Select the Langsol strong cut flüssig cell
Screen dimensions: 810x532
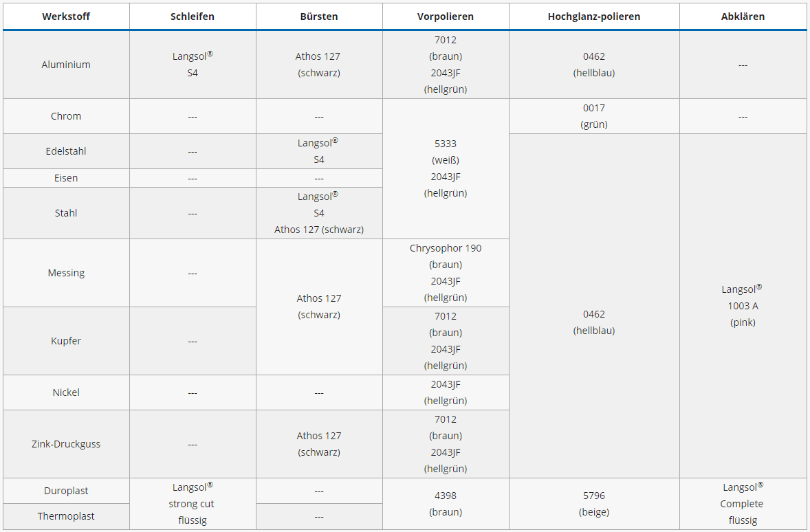click(193, 504)
